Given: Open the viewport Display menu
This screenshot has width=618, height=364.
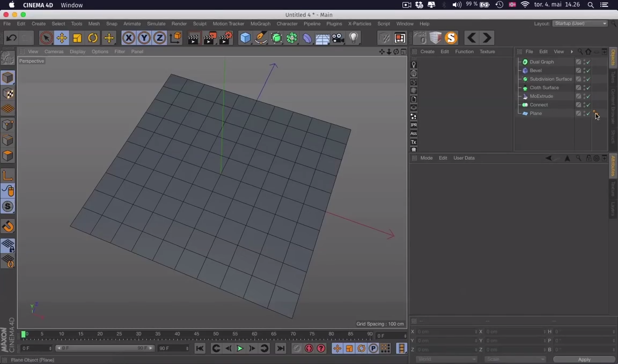Looking at the screenshot, I should (77, 51).
